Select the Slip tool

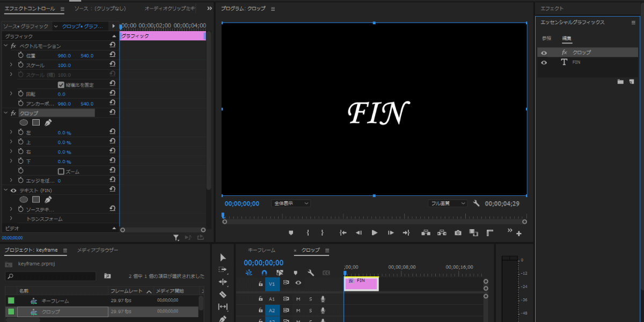(x=223, y=307)
